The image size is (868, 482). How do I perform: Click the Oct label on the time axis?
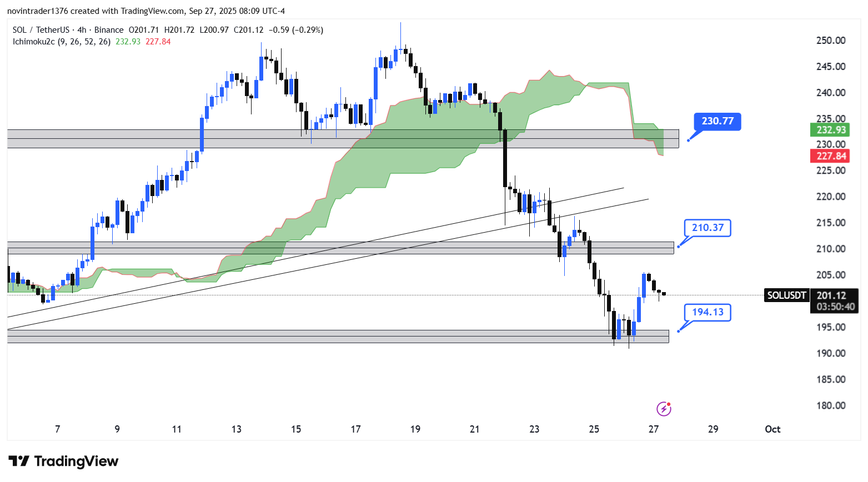(772, 429)
